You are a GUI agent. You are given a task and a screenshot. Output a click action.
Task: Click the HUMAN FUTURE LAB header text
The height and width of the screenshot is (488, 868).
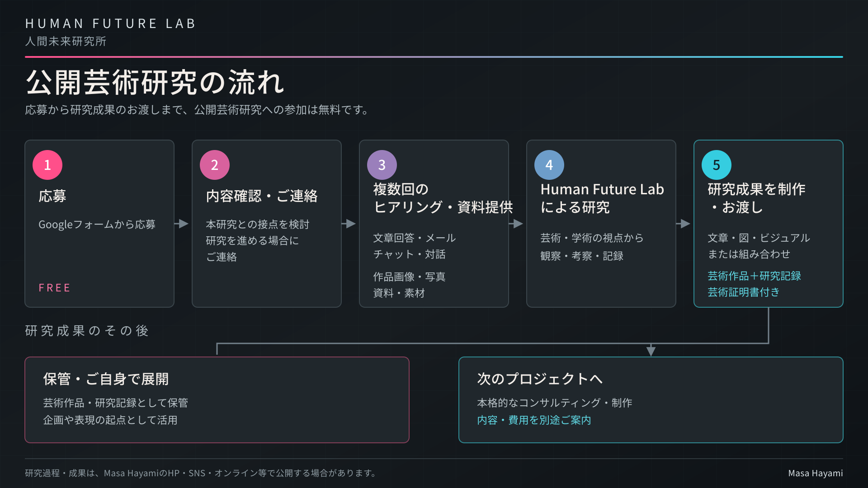pyautogui.click(x=111, y=23)
